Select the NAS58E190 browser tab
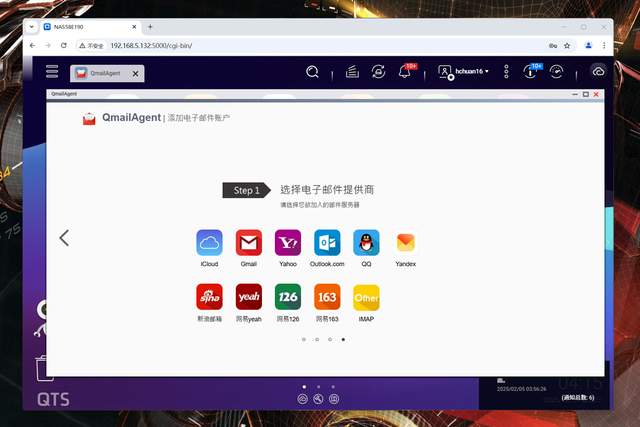640x427 pixels. pyautogui.click(x=90, y=27)
